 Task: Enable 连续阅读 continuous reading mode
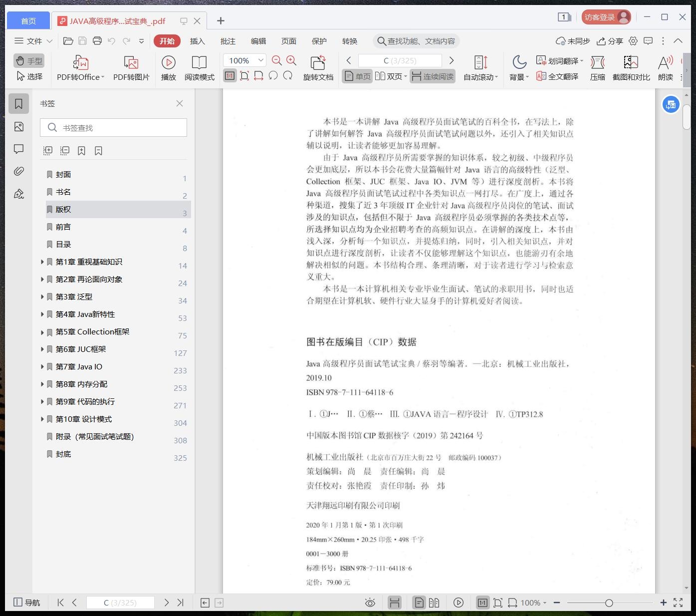432,76
